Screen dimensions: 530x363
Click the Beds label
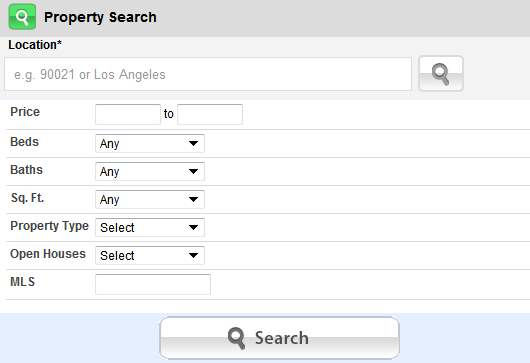click(24, 142)
